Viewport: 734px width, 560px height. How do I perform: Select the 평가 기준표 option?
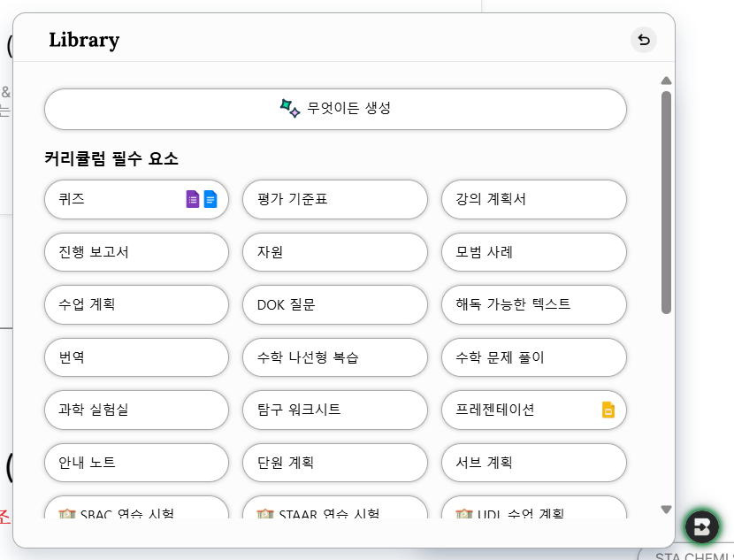(x=335, y=199)
